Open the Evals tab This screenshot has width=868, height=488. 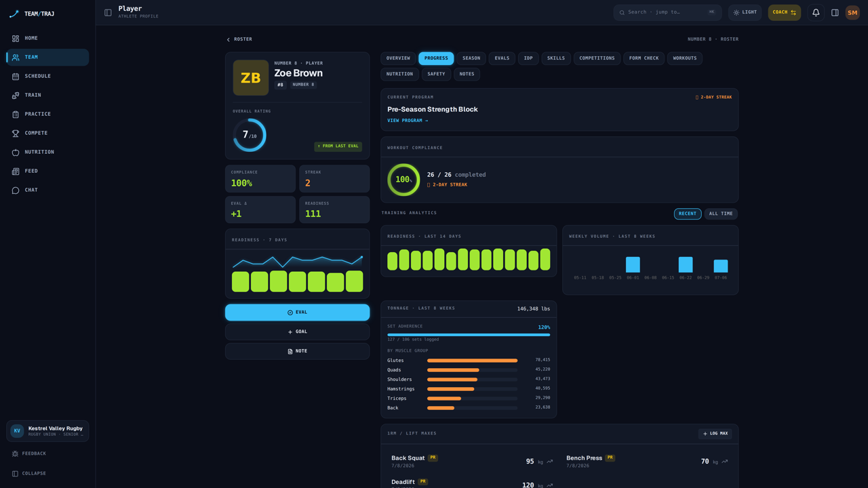(502, 58)
